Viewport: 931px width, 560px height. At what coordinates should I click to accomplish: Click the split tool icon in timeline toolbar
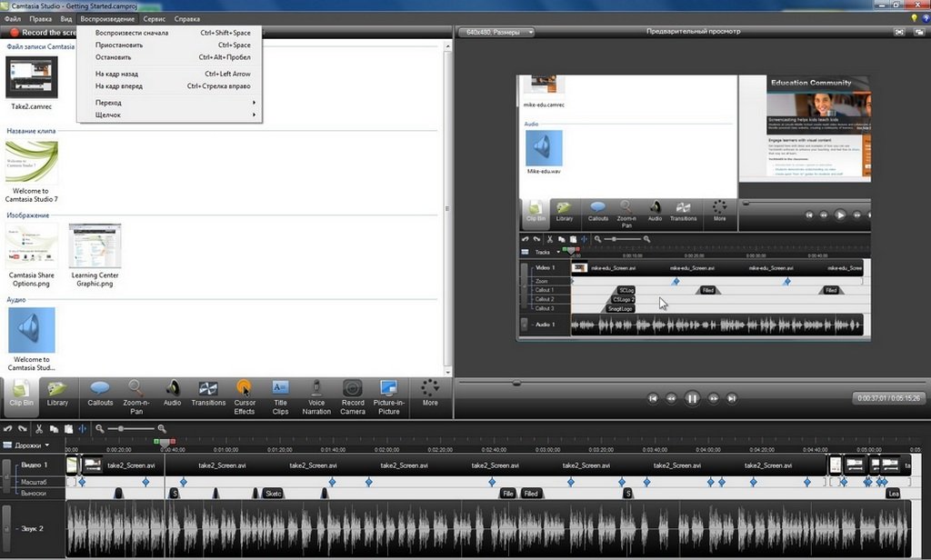[x=83, y=428]
